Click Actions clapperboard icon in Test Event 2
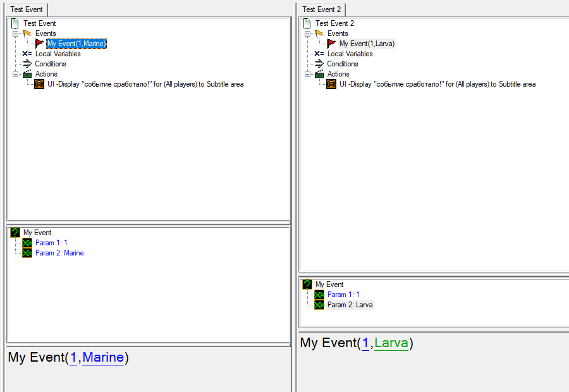Screen dimensions: 569x392 (x=319, y=74)
